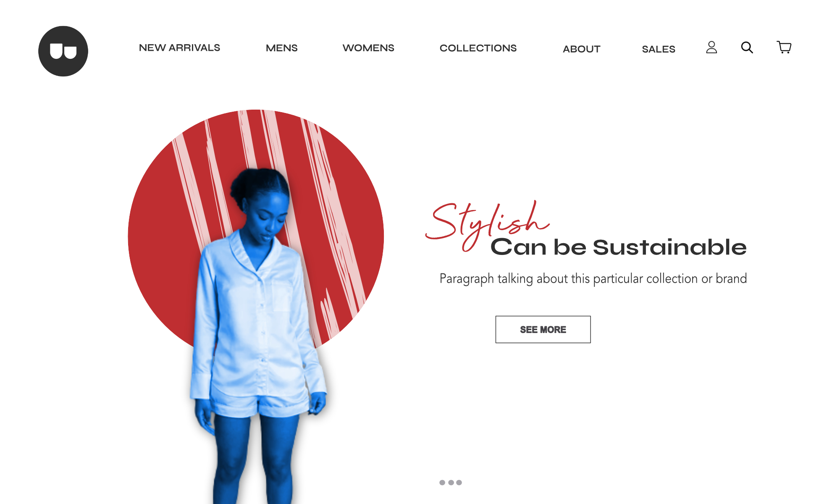Open the SALES navigation link
Screen dimensions: 840x504
pyautogui.click(x=658, y=49)
